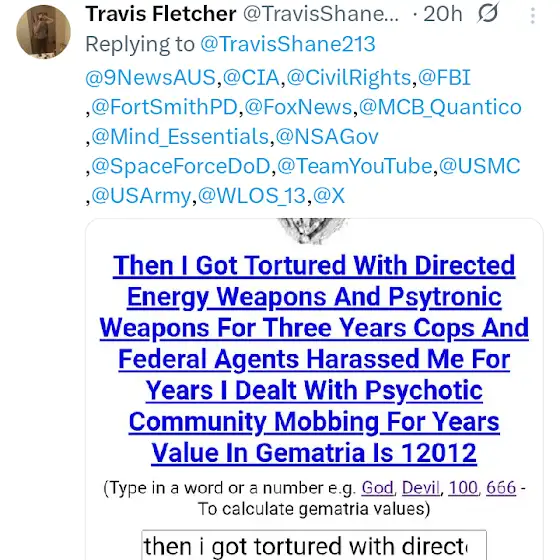Screen dimensions: 560x560
Task: Visit the @CivilRights profile mention
Action: (x=349, y=78)
